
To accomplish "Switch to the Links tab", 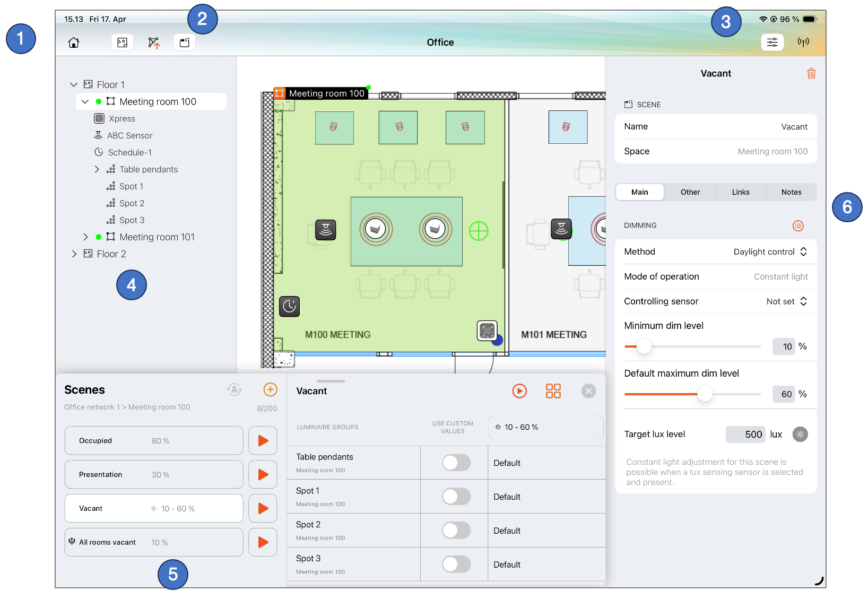I will [741, 192].
